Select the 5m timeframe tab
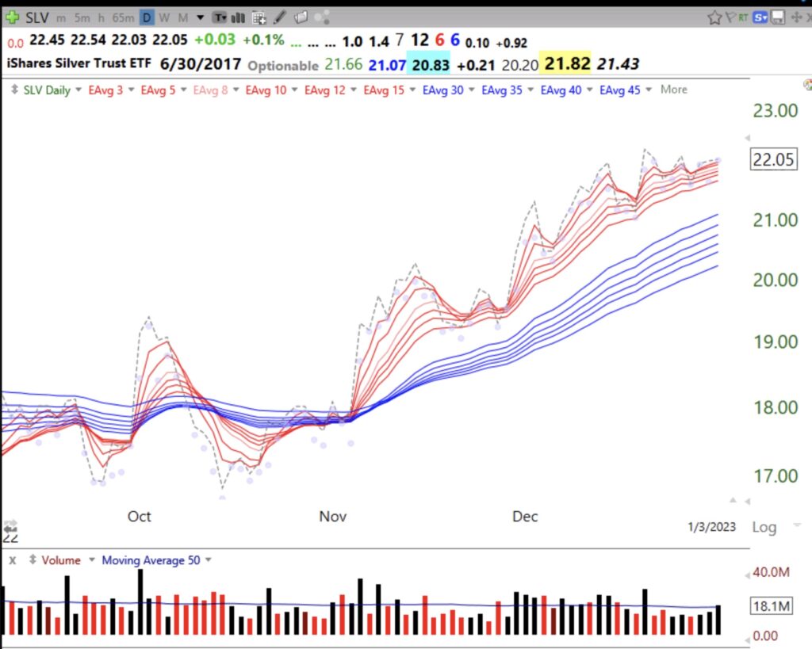 [x=82, y=17]
